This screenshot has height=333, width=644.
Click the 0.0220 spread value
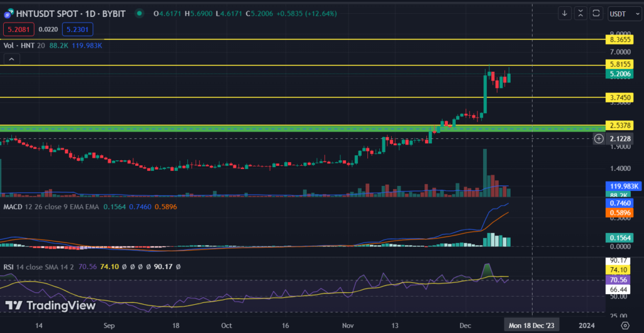pos(48,30)
